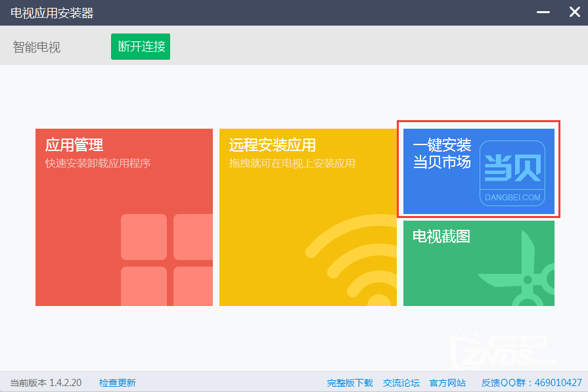Click the 当贝 DANGBEI.COM logo icon

click(512, 173)
